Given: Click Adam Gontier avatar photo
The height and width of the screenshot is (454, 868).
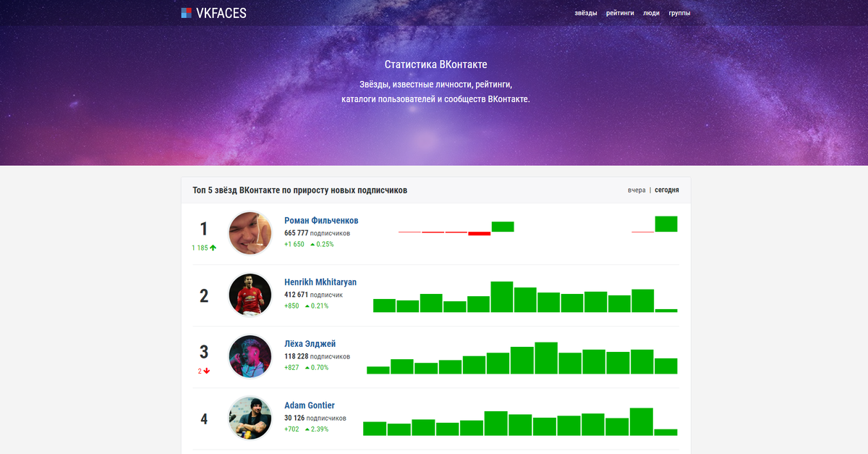Looking at the screenshot, I should point(250,418).
